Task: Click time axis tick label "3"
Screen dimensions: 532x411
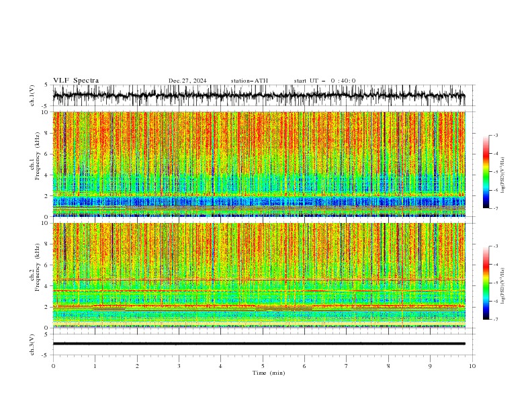Action: tap(179, 366)
